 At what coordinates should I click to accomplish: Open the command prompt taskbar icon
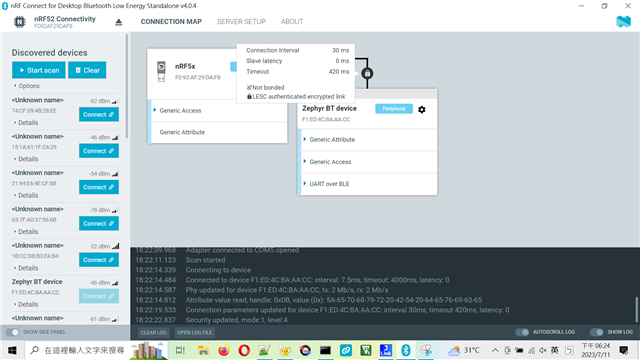tap(325, 350)
